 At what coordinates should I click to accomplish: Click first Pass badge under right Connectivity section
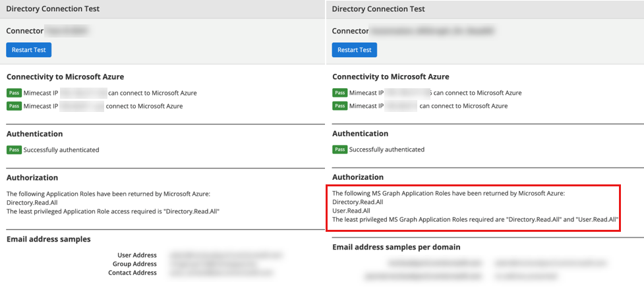click(340, 93)
